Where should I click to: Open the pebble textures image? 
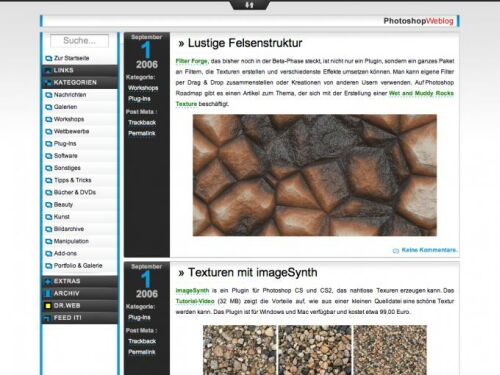pyautogui.click(x=315, y=350)
